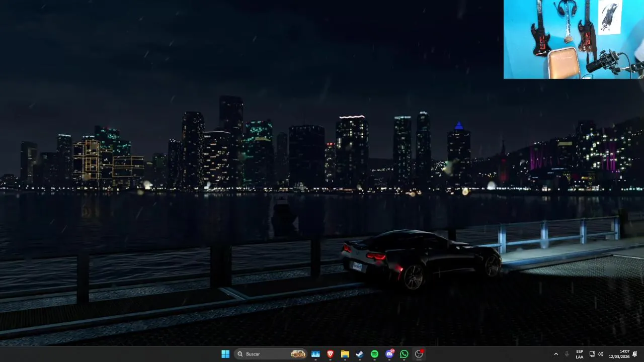This screenshot has width=644, height=362.
Task: Click the Buscar search box
Action: [271, 354]
